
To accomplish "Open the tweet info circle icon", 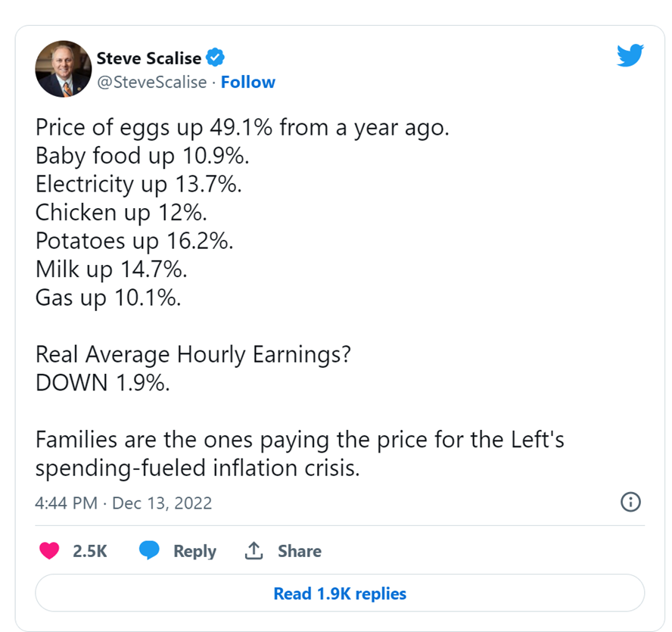I will [x=630, y=502].
